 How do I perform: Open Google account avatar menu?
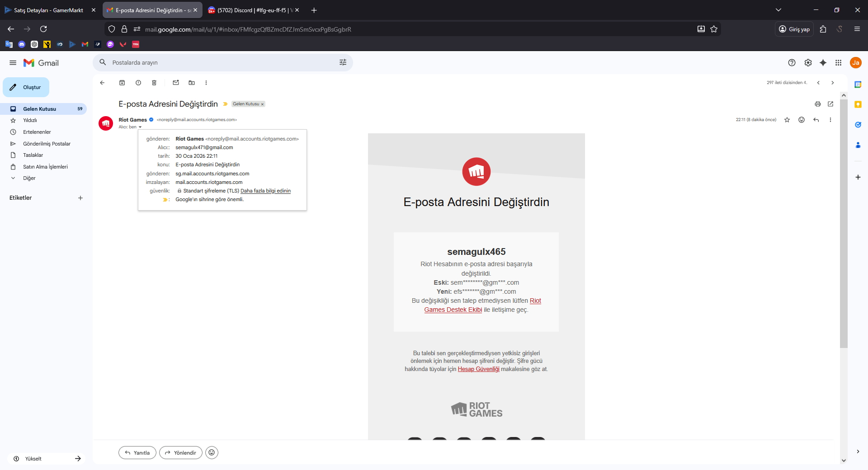[856, 63]
